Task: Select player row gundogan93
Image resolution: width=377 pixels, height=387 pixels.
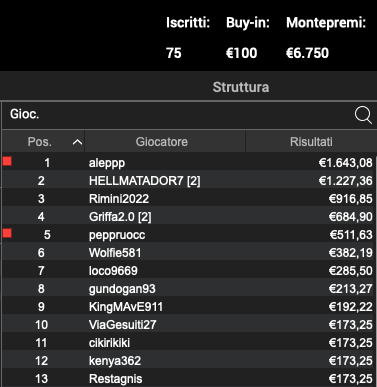Action: click(189, 289)
